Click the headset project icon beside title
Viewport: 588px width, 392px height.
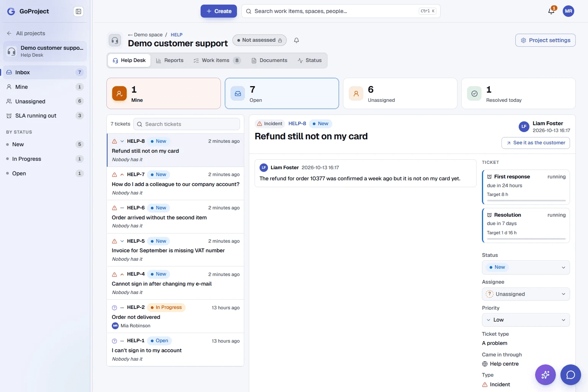115,40
